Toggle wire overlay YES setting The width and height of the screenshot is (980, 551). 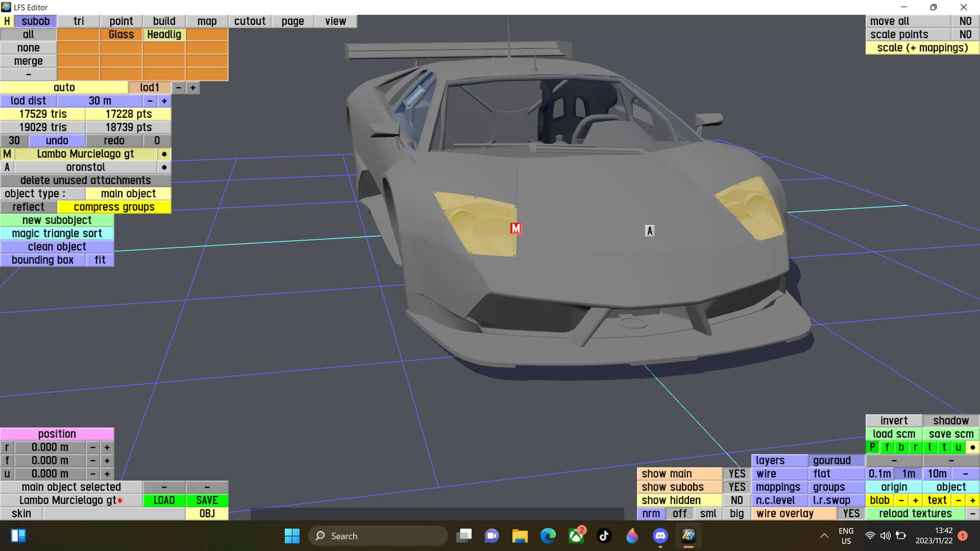pos(851,514)
